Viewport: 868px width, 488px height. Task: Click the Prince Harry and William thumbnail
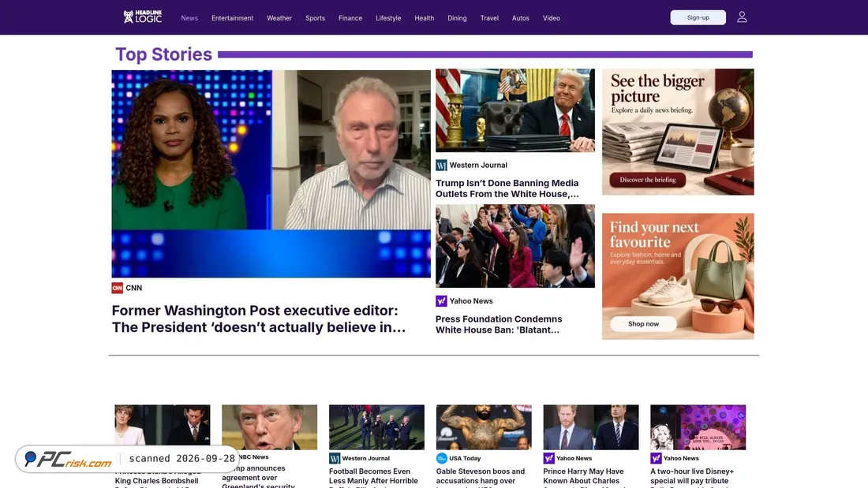pyautogui.click(x=591, y=427)
